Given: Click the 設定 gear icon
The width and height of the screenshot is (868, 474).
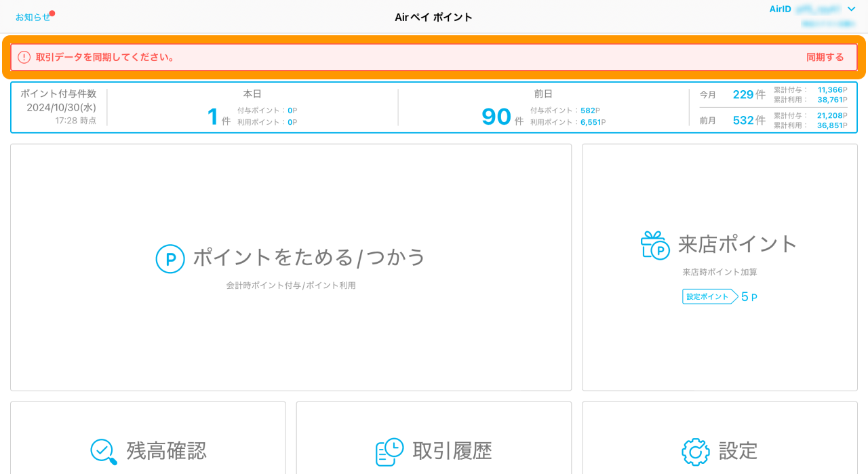Looking at the screenshot, I should tap(696, 452).
